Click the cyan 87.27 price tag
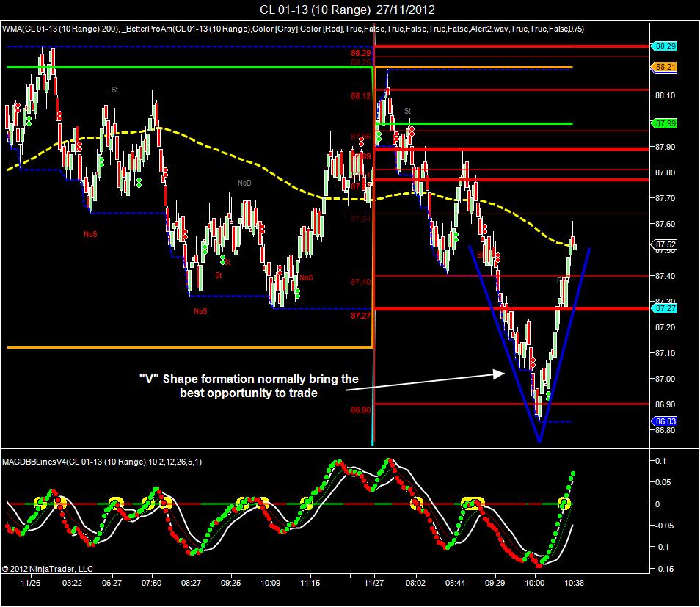700x607 pixels. (x=664, y=308)
